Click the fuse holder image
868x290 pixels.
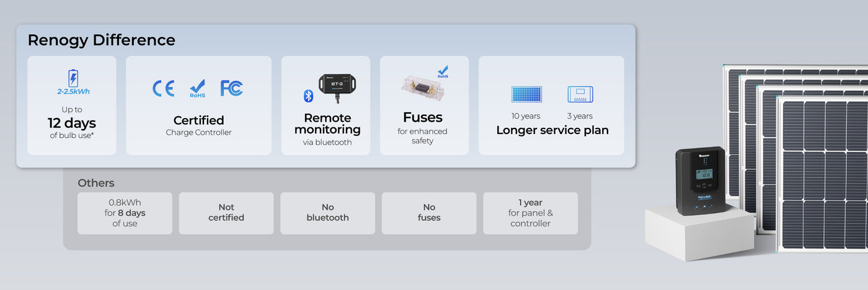422,86
